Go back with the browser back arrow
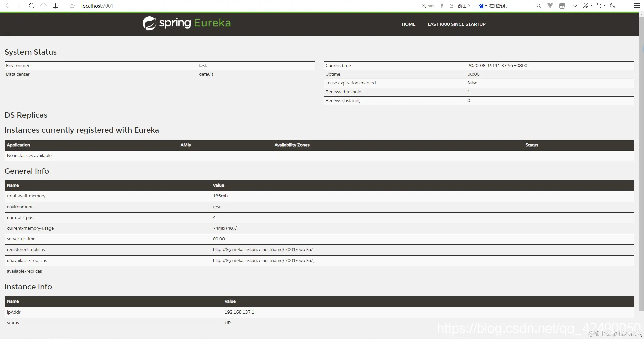The image size is (644, 339). 7,6
